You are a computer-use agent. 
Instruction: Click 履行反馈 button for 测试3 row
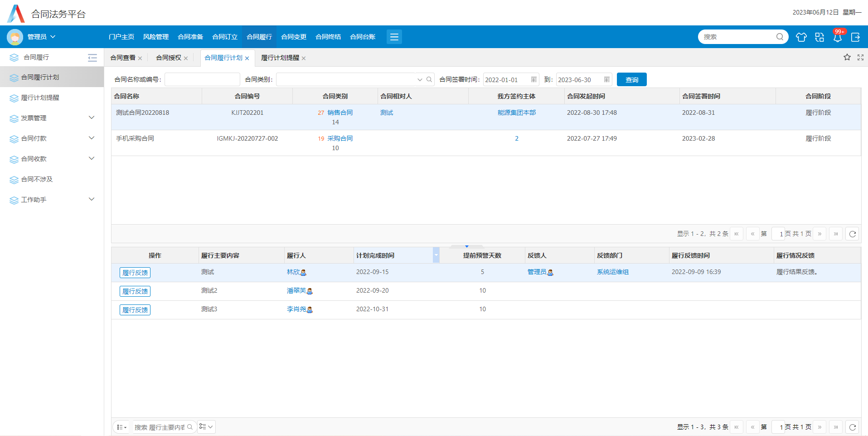135,310
